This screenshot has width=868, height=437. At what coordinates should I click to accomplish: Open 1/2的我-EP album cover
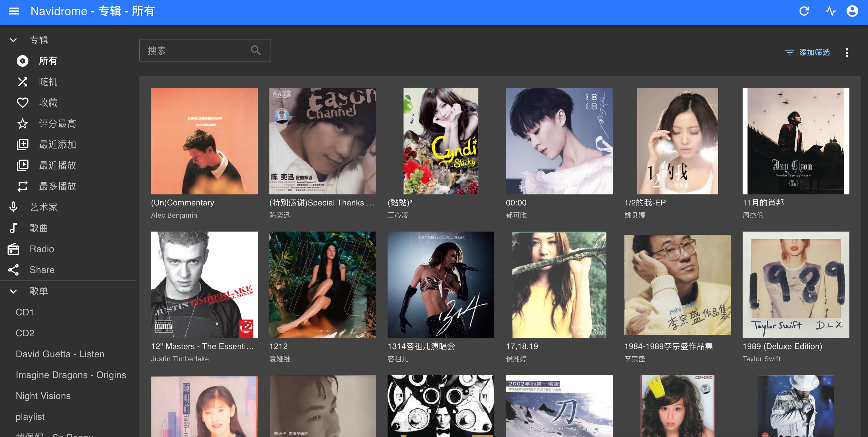(678, 141)
